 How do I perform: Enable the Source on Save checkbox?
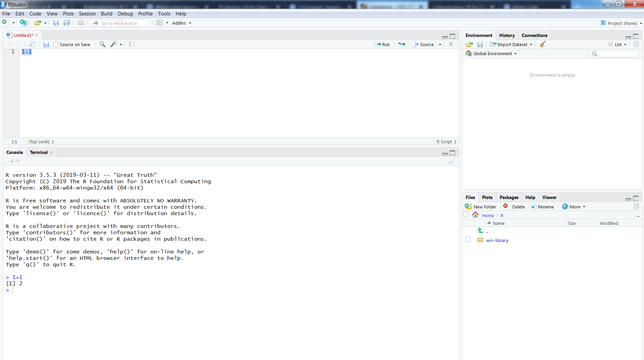56,44
